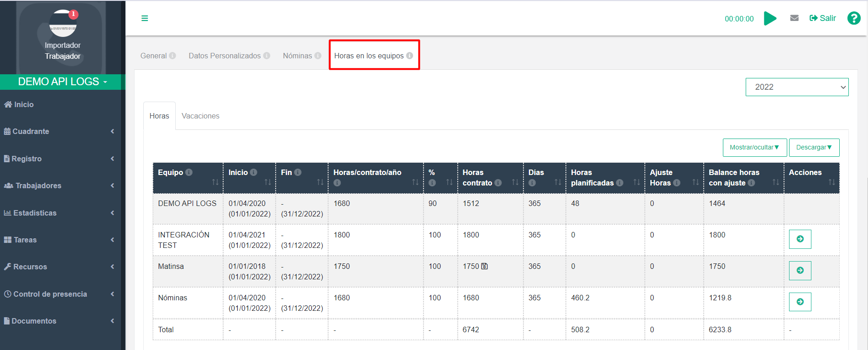Sort table by Días column
Image resolution: width=868 pixels, height=350 pixels.
(x=558, y=182)
